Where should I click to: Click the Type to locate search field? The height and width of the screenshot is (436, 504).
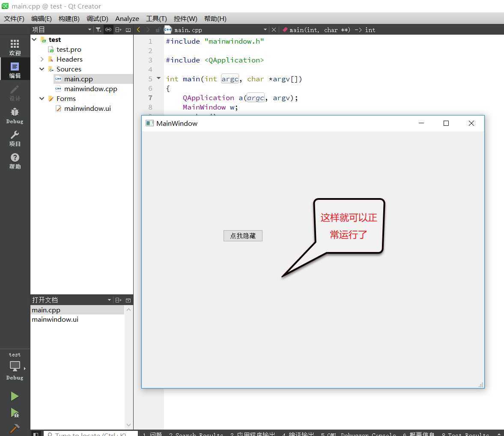[x=91, y=434]
